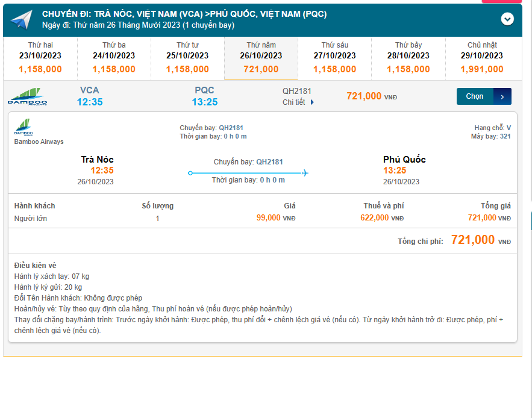Choose Thứ hai 23/10/2023 as departure day
The width and height of the screenshot is (532, 418).
coord(39,58)
